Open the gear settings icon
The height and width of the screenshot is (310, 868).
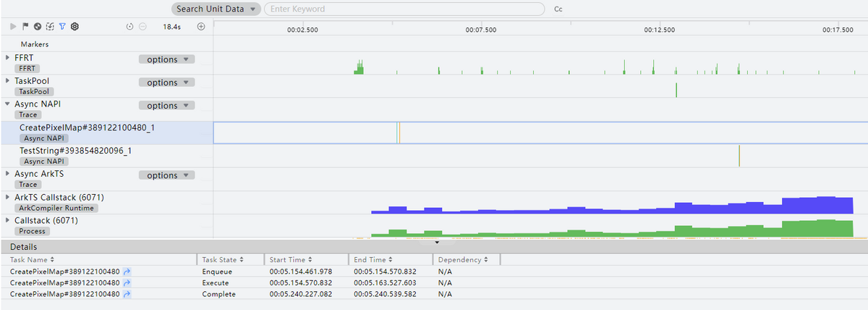75,26
